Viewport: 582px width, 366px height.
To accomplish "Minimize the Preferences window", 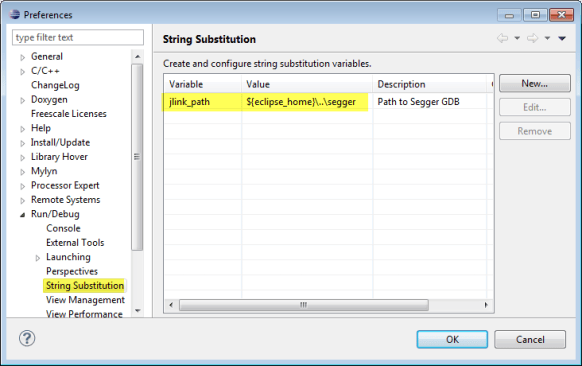I will (x=509, y=15).
